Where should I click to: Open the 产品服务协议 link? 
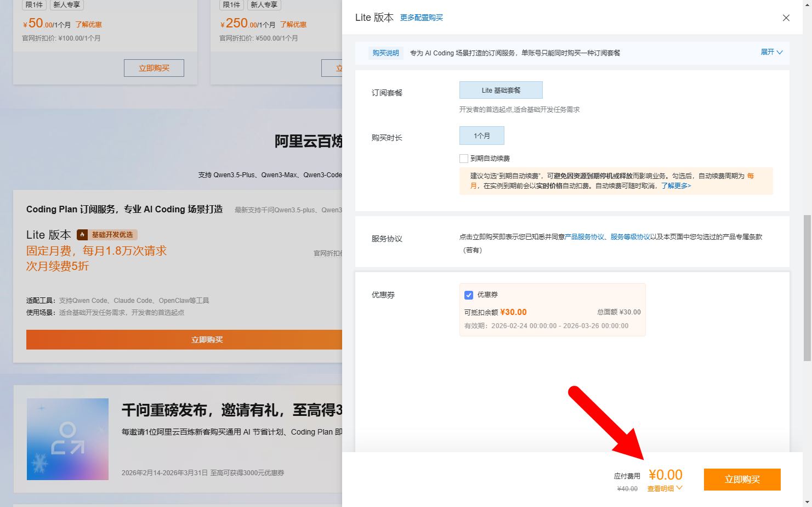click(x=584, y=237)
